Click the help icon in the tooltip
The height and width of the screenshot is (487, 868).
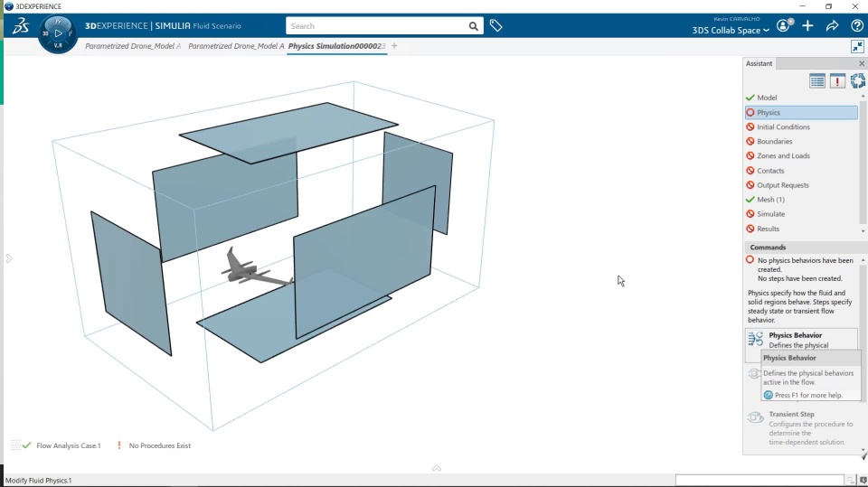(x=769, y=395)
